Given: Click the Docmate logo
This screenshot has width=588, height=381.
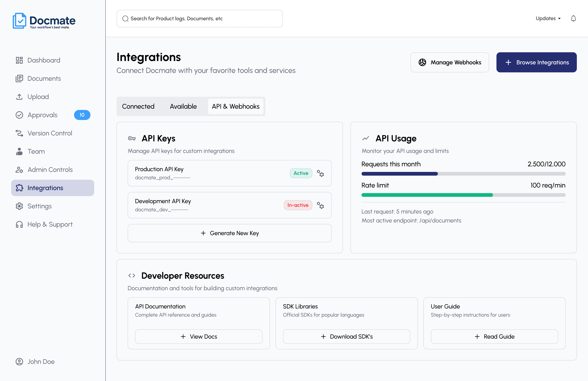Looking at the screenshot, I should click(x=44, y=21).
